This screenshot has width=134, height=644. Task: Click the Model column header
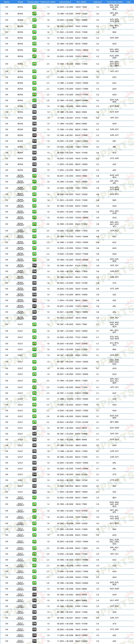click(x=20, y=2)
